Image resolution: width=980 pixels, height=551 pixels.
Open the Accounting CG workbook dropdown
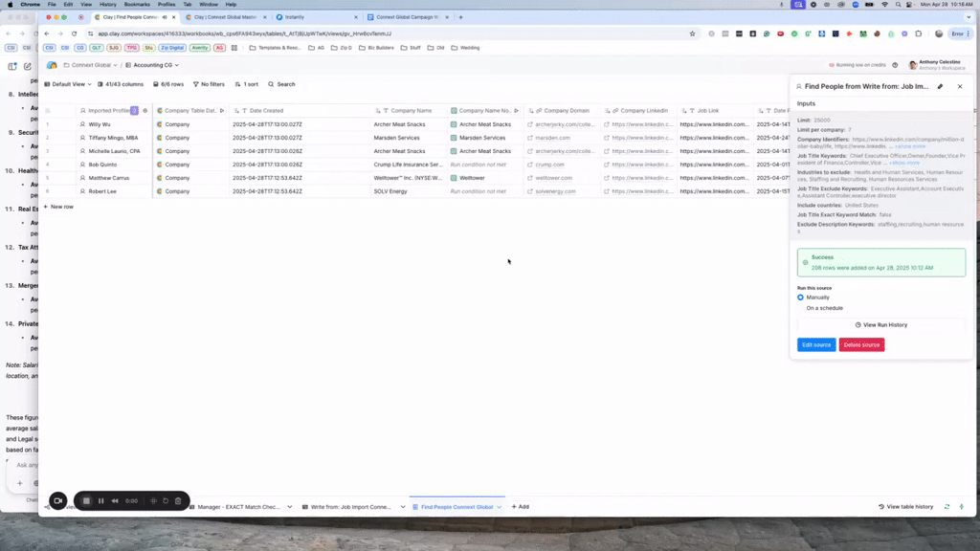[x=152, y=65]
